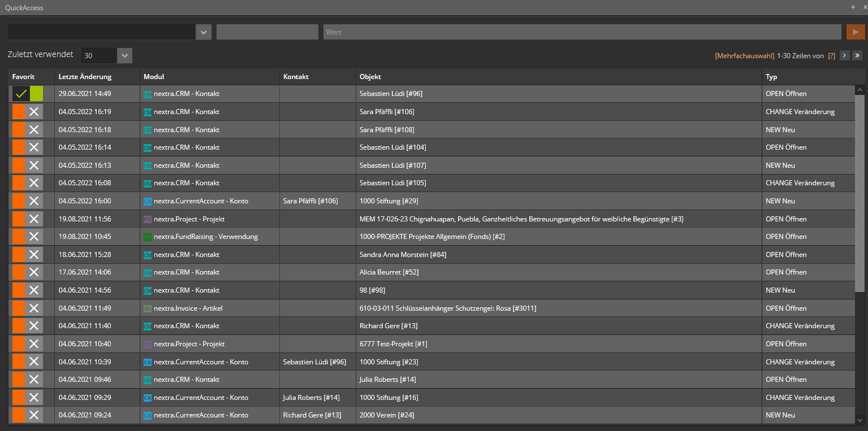Select the nextra.CurrentAccount - Konto icon for 2000 Verein
Image resolution: width=868 pixels, height=431 pixels.
pos(148,415)
